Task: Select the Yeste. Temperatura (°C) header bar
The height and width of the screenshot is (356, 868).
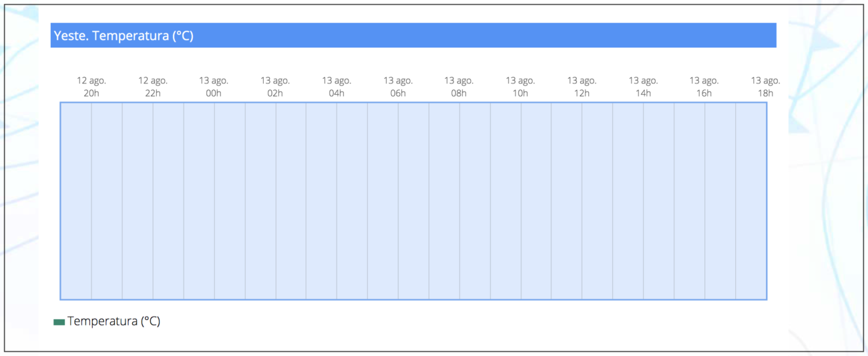Action: coord(413,35)
